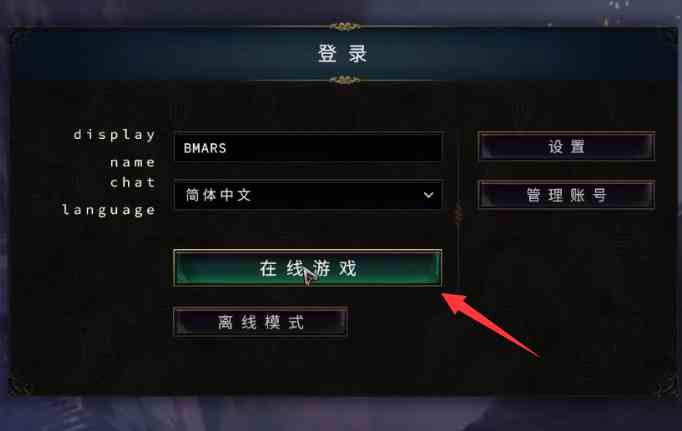The height and width of the screenshot is (431, 682).
Task: Click the dark teal header banner
Action: point(344,54)
